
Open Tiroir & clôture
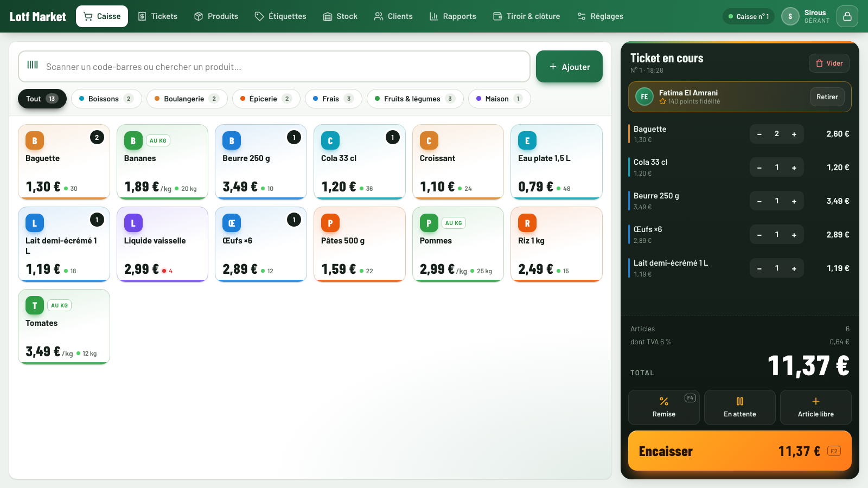tap(526, 16)
